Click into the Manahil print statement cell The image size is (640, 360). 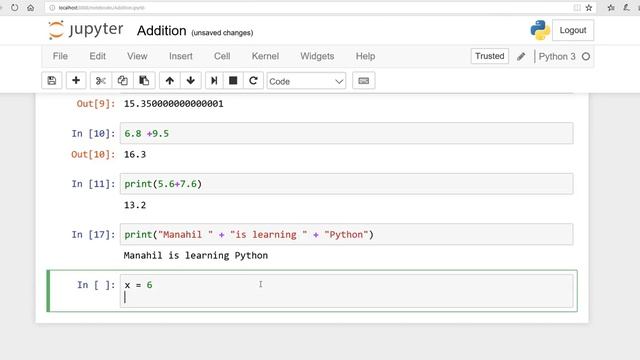(x=347, y=235)
